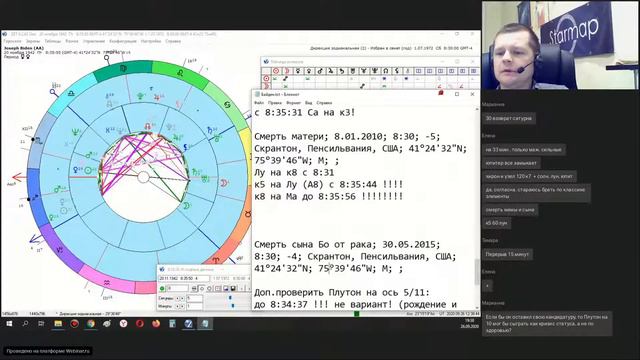
Task: Select Uranus column header in aspects table
Action: tap(353, 71)
